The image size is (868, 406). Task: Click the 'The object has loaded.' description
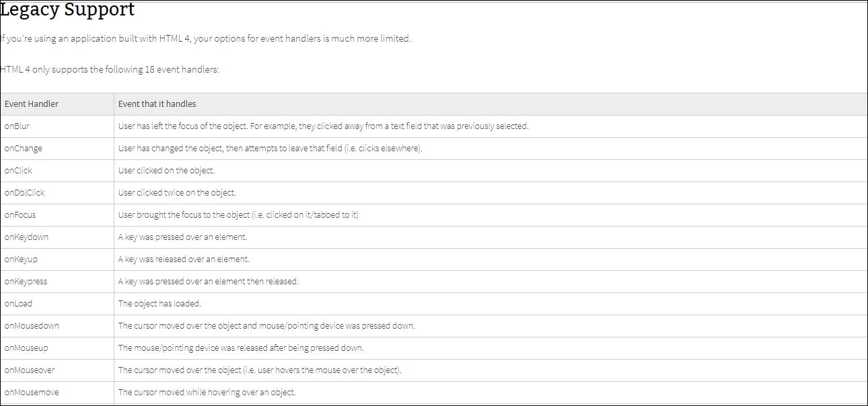pyautogui.click(x=159, y=303)
